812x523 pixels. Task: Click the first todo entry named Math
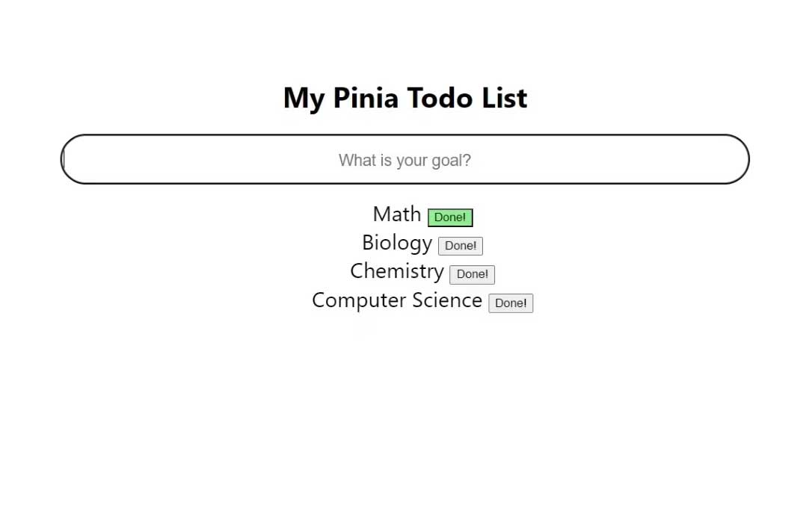coord(396,214)
